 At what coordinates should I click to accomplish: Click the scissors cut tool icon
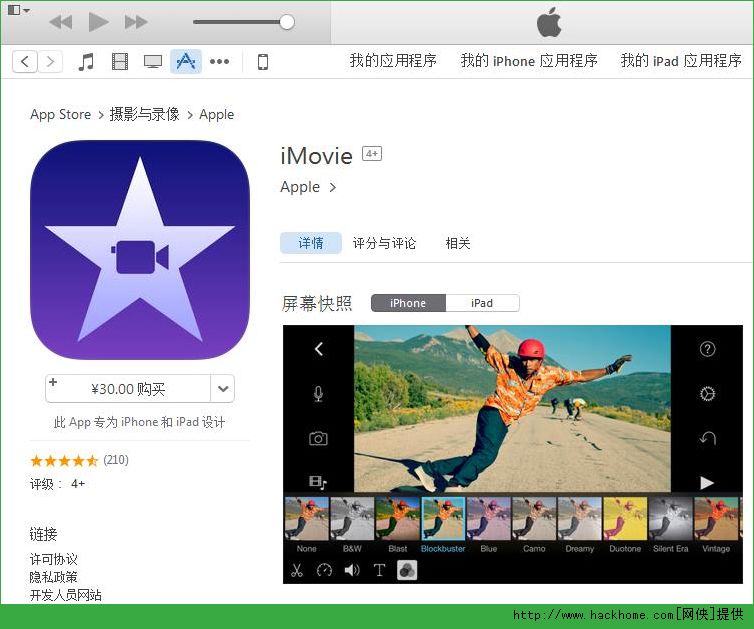297,570
